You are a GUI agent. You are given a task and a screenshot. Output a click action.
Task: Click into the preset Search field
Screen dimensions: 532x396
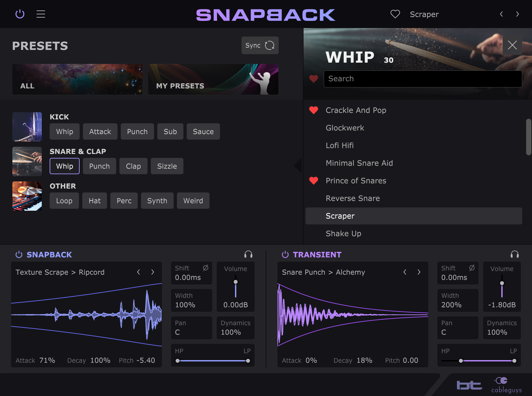click(x=423, y=79)
